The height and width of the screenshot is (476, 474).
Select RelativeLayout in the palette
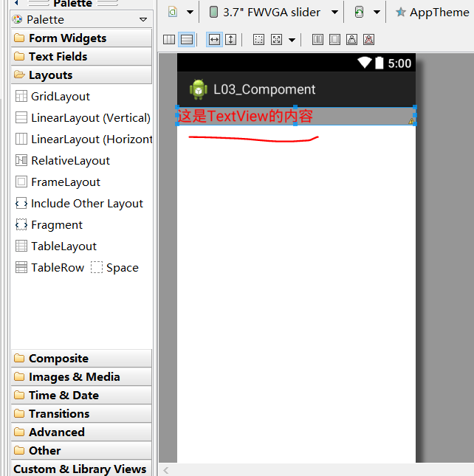pos(63,161)
